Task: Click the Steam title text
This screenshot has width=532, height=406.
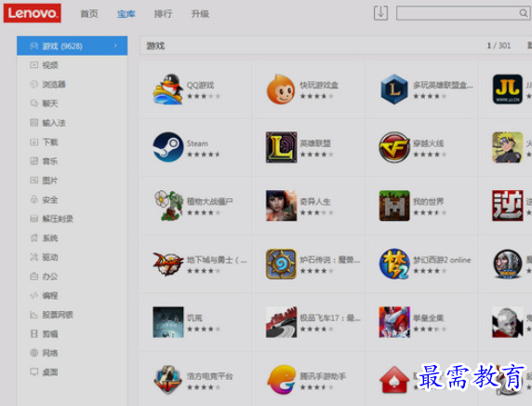Action: 197,143
